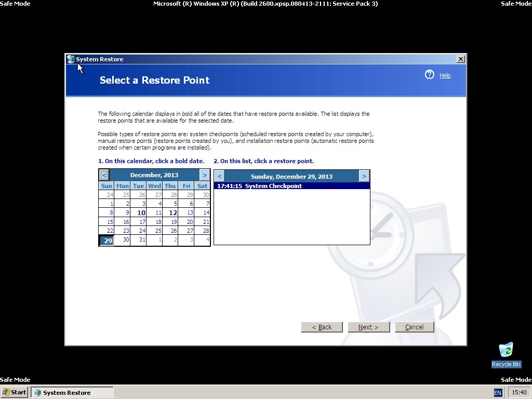Go to previous month in calendar
The width and height of the screenshot is (532, 399).
tap(104, 175)
